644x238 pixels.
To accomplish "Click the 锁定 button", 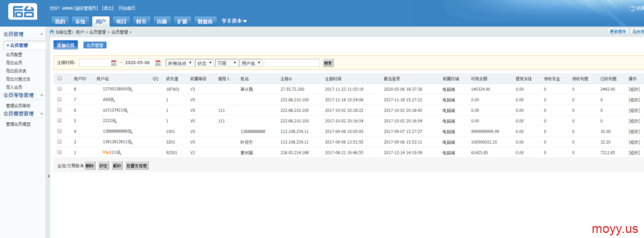I will point(104,166).
